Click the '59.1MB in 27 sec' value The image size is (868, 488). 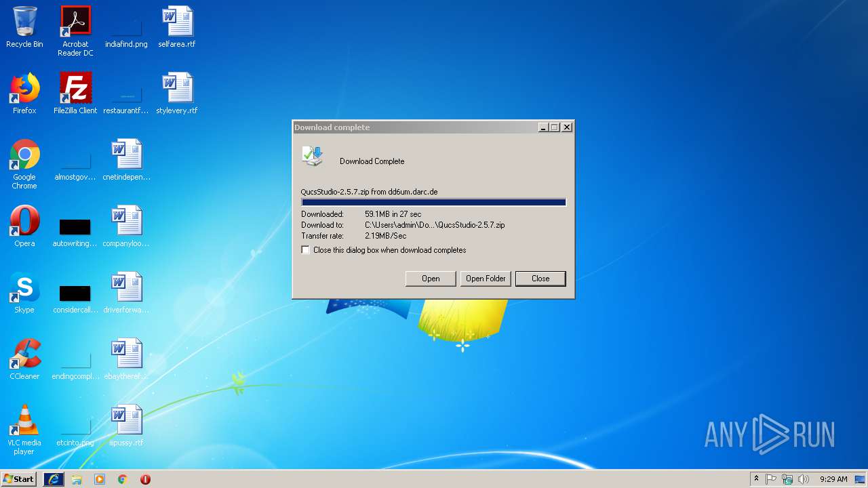[x=393, y=214]
